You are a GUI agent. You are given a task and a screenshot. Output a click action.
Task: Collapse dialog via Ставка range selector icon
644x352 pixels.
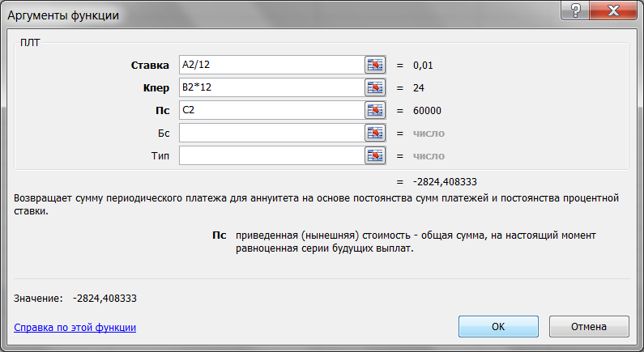tap(375, 65)
